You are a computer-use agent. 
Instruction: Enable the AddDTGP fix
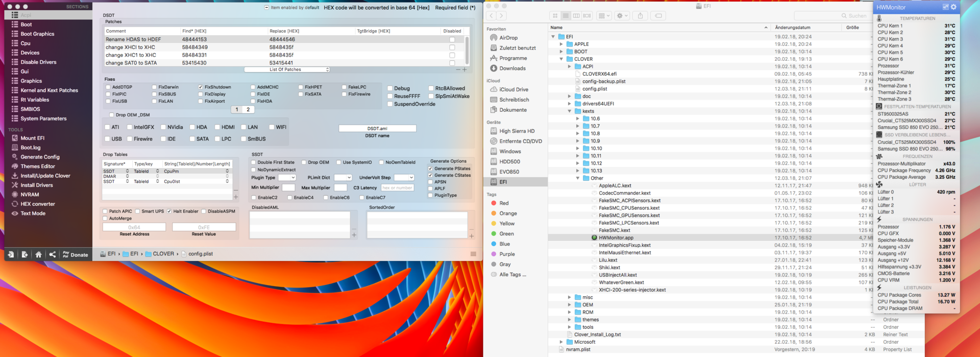coord(108,87)
